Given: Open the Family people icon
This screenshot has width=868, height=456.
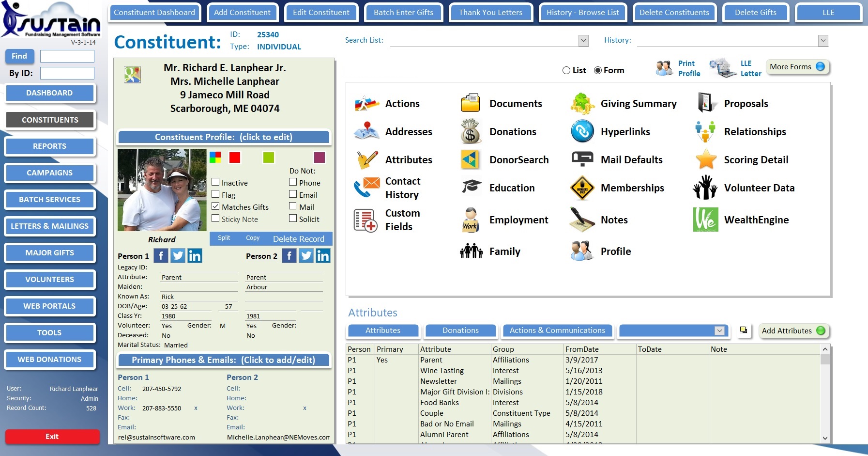Looking at the screenshot, I should coord(471,251).
